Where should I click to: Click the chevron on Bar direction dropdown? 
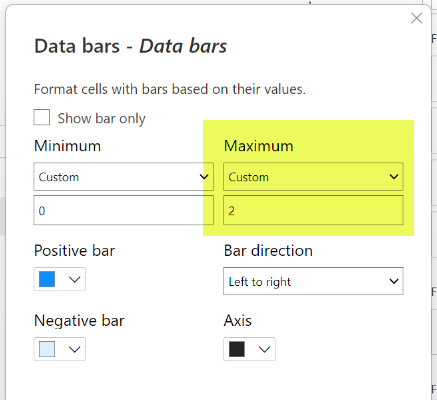coord(394,281)
